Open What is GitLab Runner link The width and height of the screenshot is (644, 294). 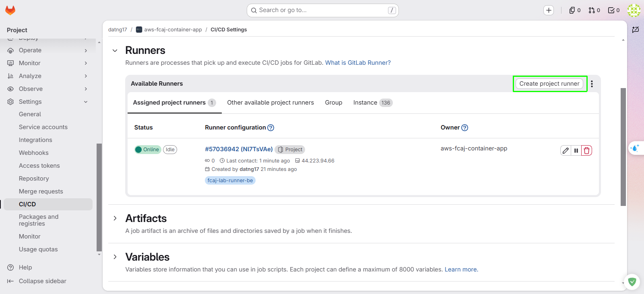point(358,63)
